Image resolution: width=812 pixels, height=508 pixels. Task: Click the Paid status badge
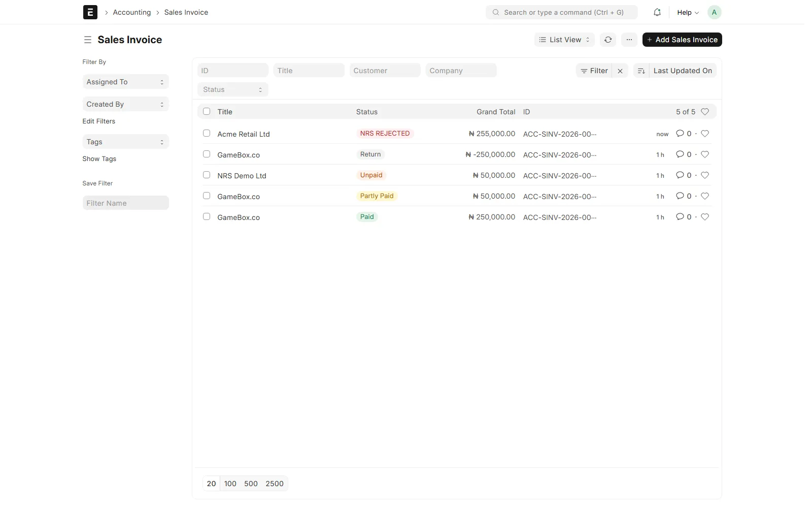click(x=367, y=217)
